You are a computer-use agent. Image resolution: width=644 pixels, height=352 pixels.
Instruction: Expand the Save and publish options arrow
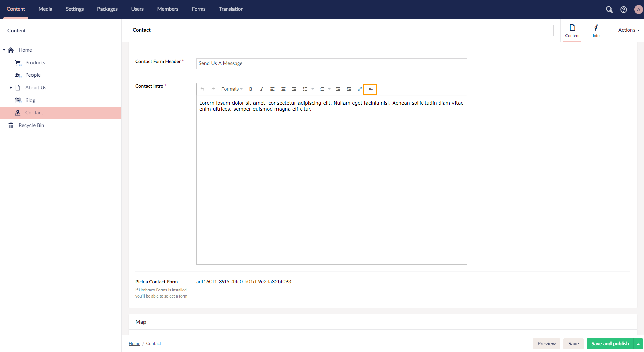(638, 344)
